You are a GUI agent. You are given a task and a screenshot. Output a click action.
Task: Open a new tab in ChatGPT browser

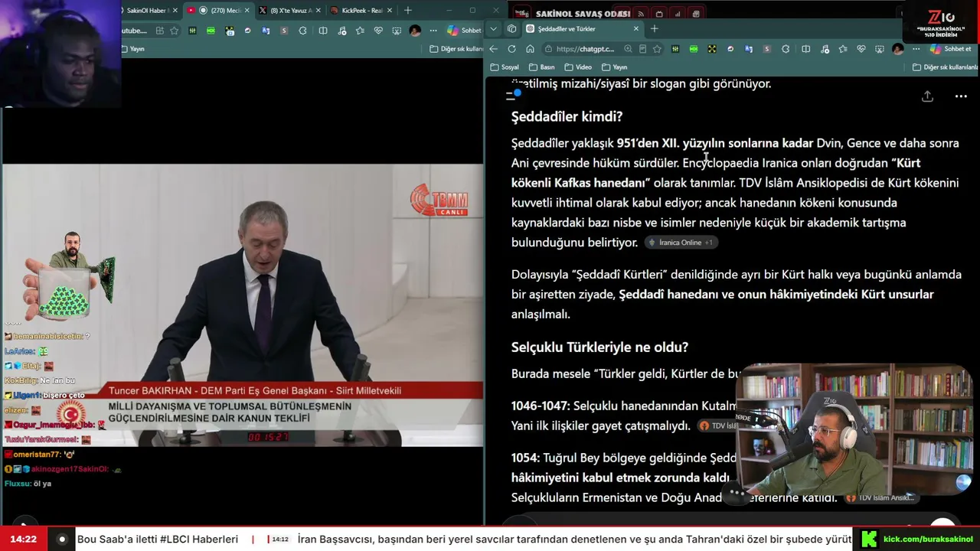(x=654, y=29)
